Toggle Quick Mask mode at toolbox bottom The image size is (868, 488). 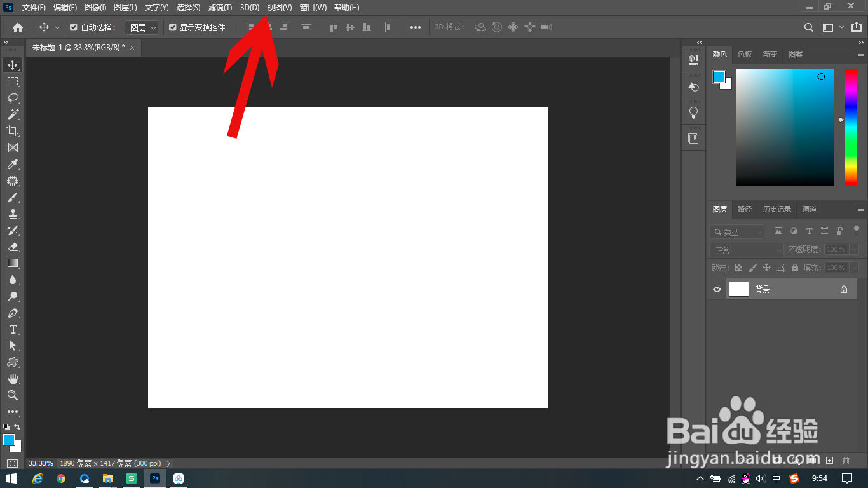tap(13, 463)
